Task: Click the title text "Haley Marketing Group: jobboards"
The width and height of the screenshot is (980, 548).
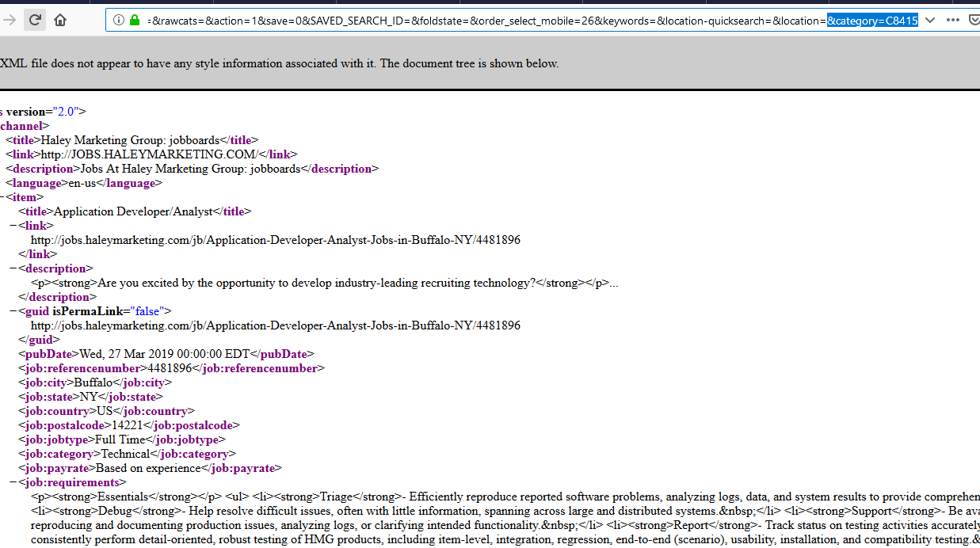Action: coord(132,140)
